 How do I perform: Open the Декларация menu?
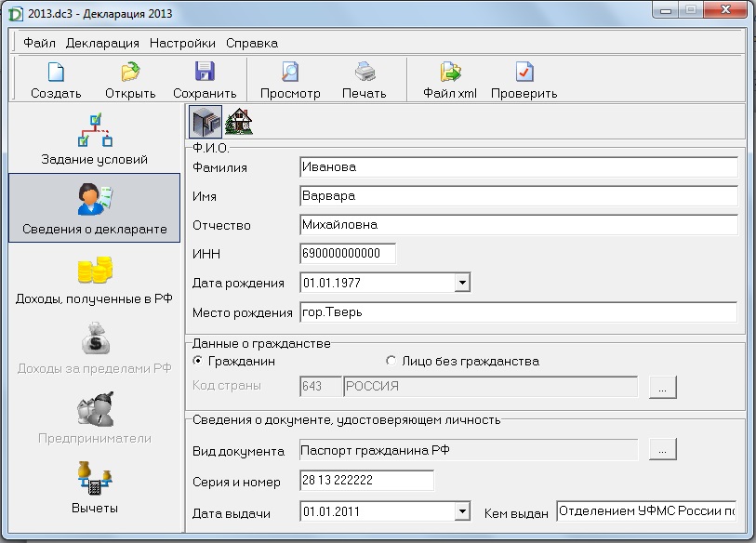tap(102, 43)
